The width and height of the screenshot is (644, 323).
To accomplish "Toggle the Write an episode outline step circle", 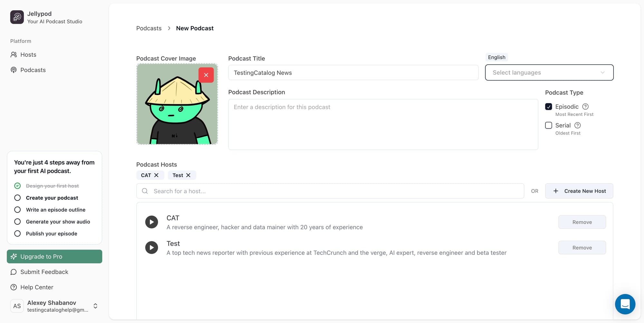I will point(17,210).
